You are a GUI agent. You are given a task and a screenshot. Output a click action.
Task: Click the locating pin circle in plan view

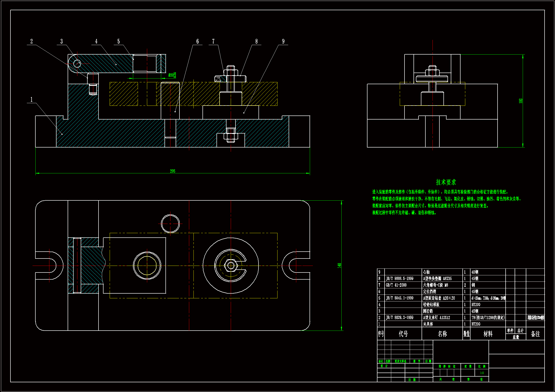170,224
